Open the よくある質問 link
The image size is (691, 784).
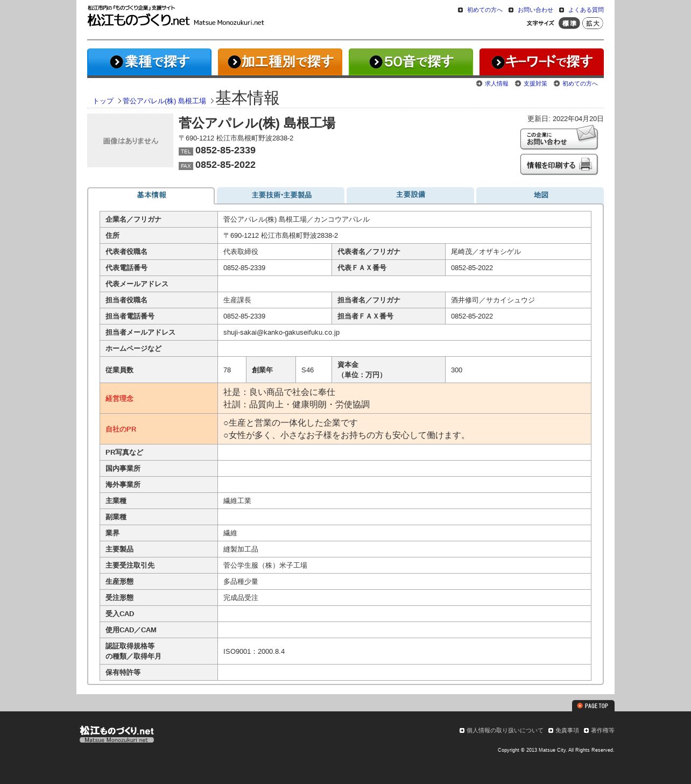pos(586,10)
